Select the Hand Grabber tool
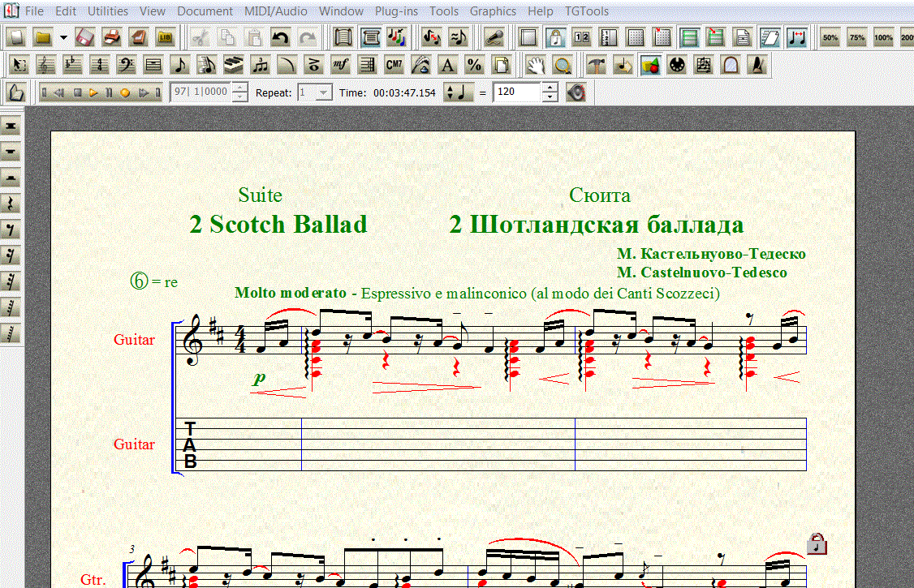The width and height of the screenshot is (914, 588). 535,65
